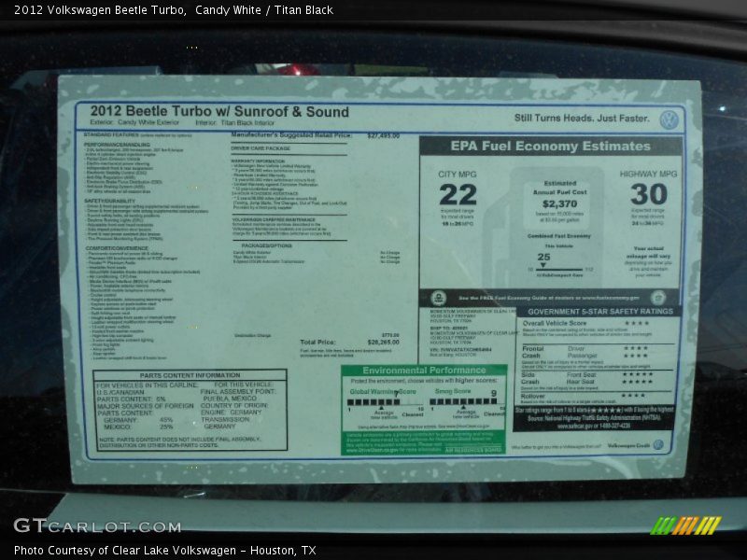Click the 'Exterior: Candy White Exterior' line
The width and height of the screenshot is (747, 560).
click(134, 122)
